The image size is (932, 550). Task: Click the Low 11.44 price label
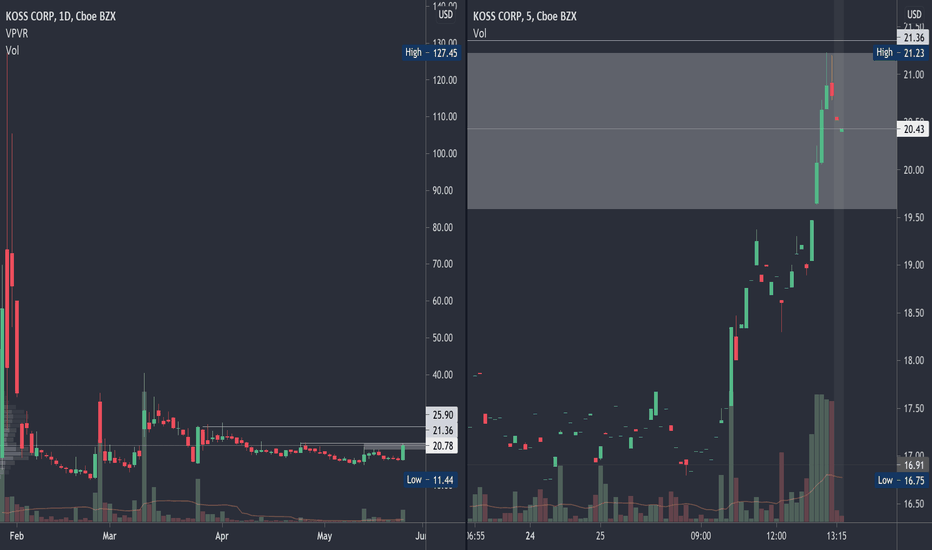[x=430, y=480]
